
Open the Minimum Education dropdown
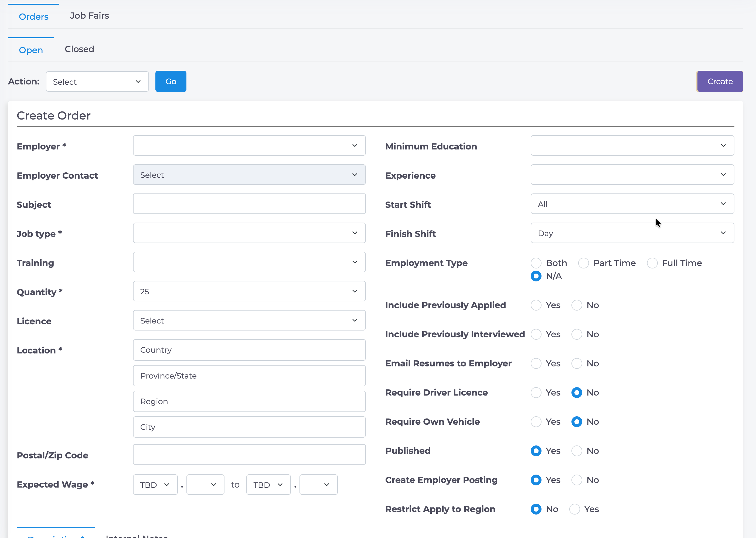[632, 145]
